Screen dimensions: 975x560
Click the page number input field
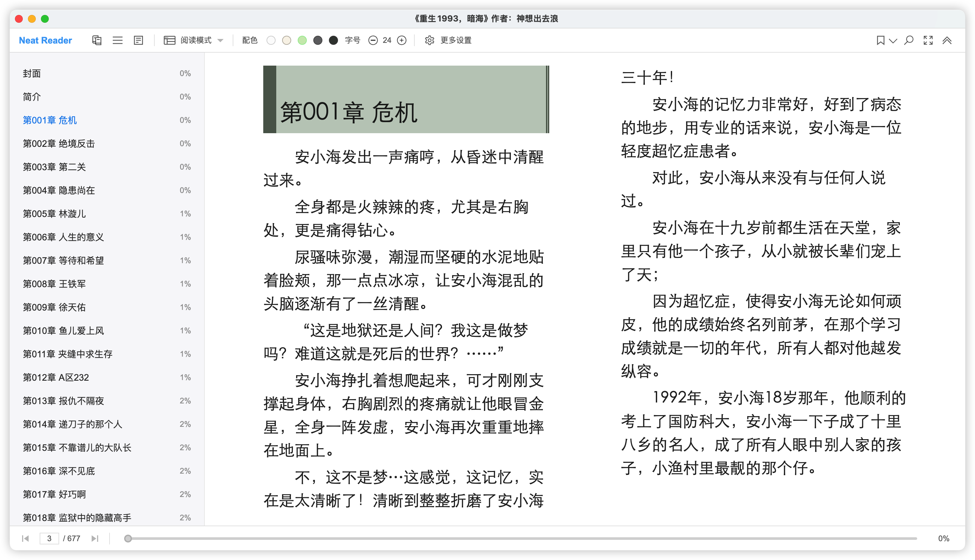[x=49, y=539]
